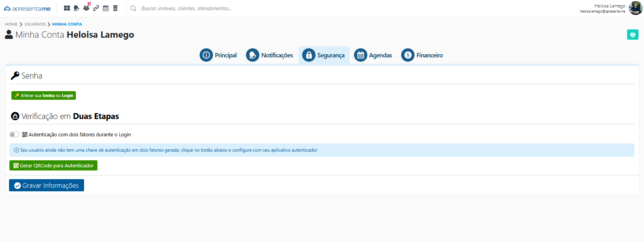Open the clients group icon with badge
Image resolution: width=644 pixels, height=242 pixels.
coord(86,8)
